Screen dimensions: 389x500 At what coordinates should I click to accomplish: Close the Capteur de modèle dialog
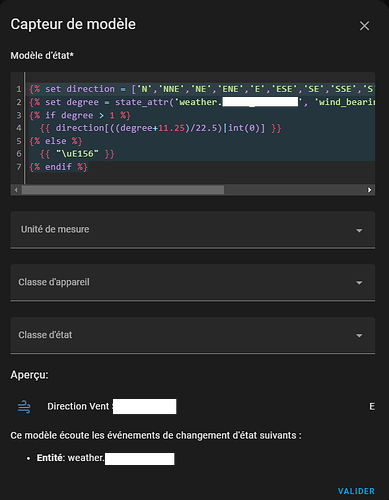pyautogui.click(x=364, y=26)
